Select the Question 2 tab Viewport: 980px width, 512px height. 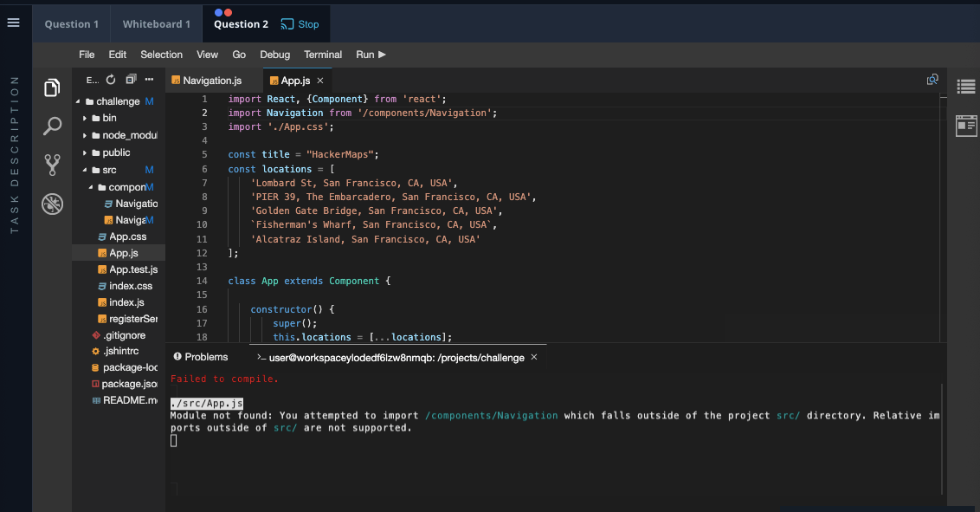click(x=241, y=24)
